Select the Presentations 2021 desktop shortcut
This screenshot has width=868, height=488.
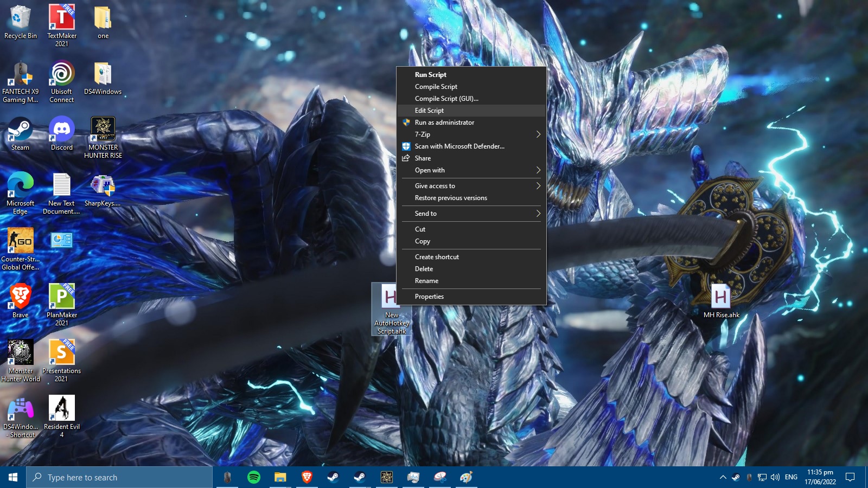click(62, 361)
